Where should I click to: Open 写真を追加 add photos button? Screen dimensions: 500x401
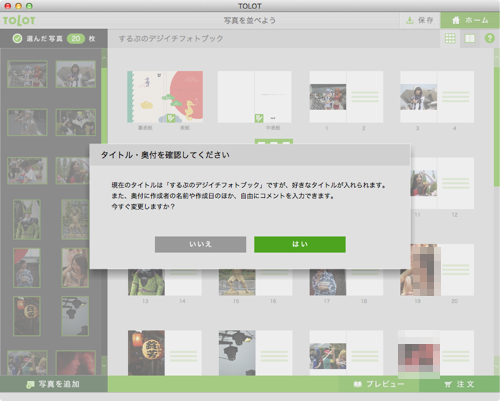[54, 384]
